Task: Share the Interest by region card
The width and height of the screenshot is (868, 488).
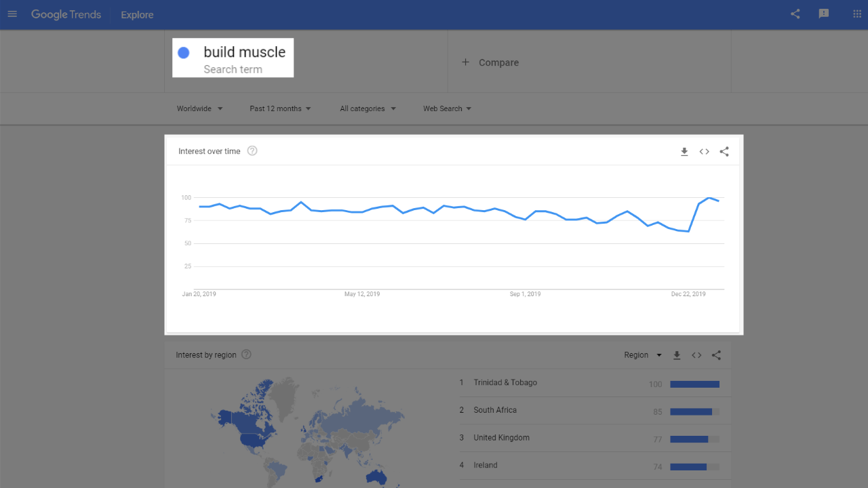Action: pos(717,355)
